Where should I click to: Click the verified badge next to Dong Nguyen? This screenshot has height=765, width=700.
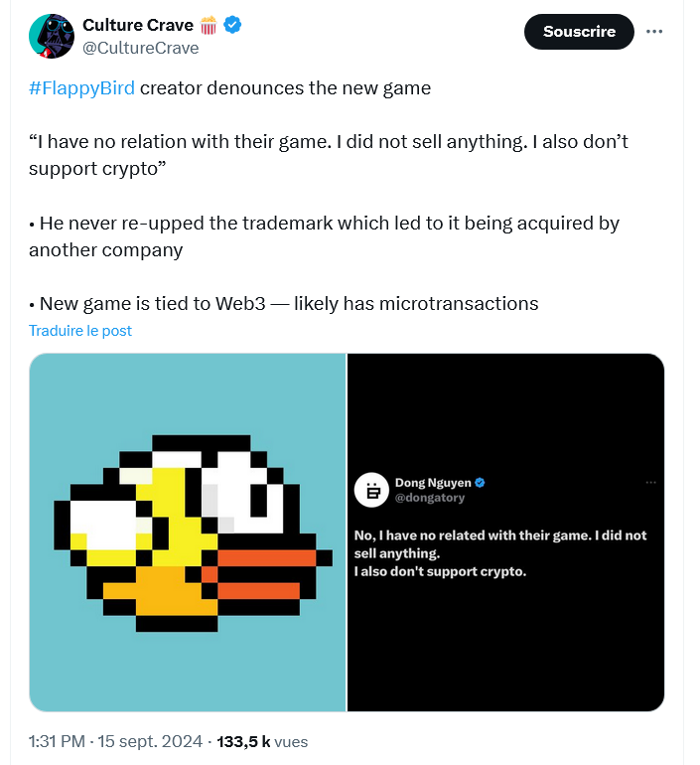pos(480,483)
